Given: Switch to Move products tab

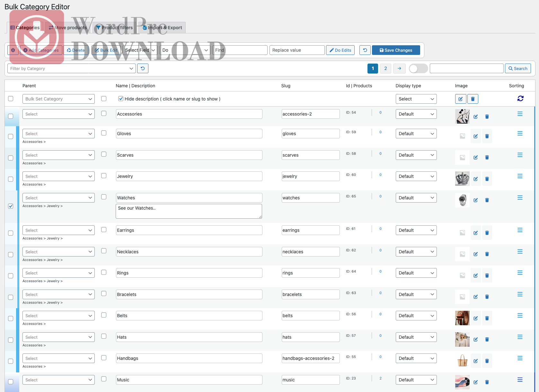Looking at the screenshot, I should click(x=68, y=28).
